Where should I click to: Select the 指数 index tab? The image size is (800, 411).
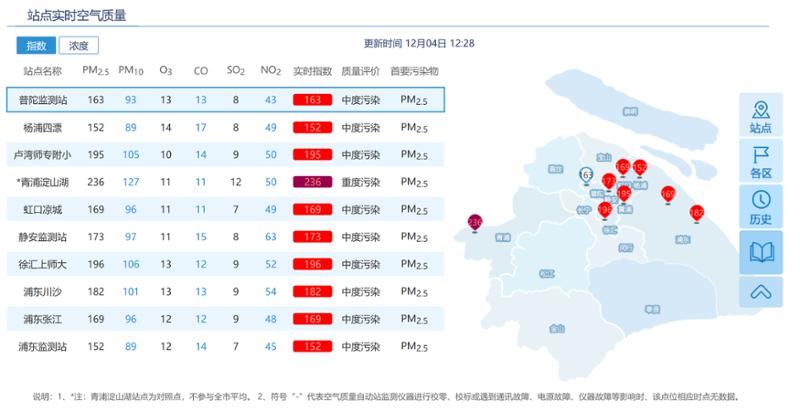[x=37, y=46]
